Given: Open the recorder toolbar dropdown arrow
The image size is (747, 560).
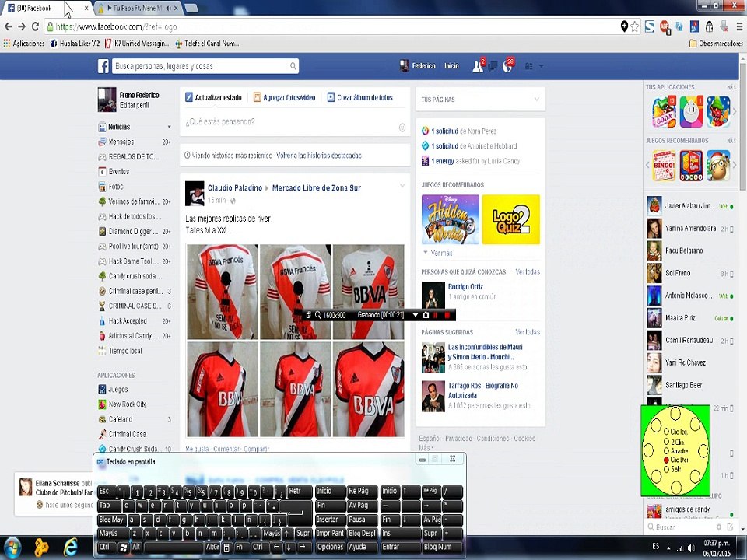Looking at the screenshot, I should coord(415,315).
